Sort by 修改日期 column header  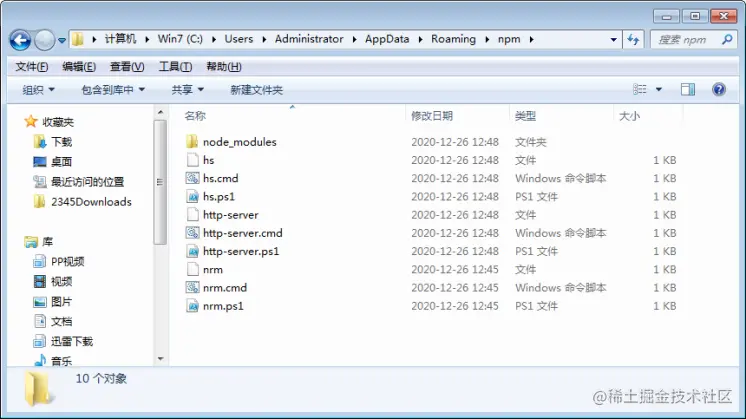pyautogui.click(x=432, y=116)
